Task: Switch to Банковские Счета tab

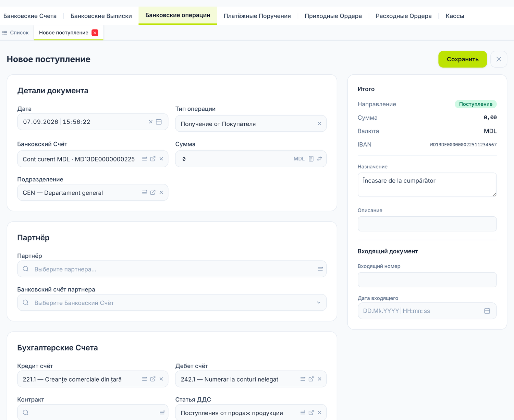Action: click(30, 16)
